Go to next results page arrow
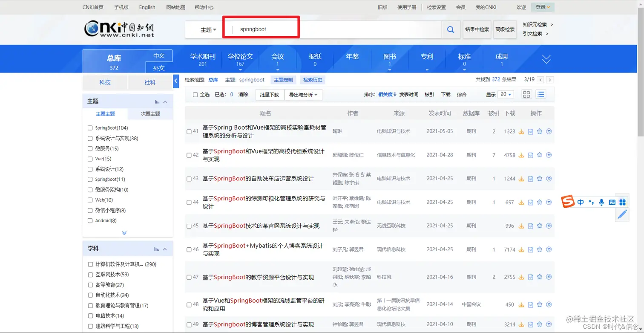Viewport: 644px width, 333px height. (550, 80)
